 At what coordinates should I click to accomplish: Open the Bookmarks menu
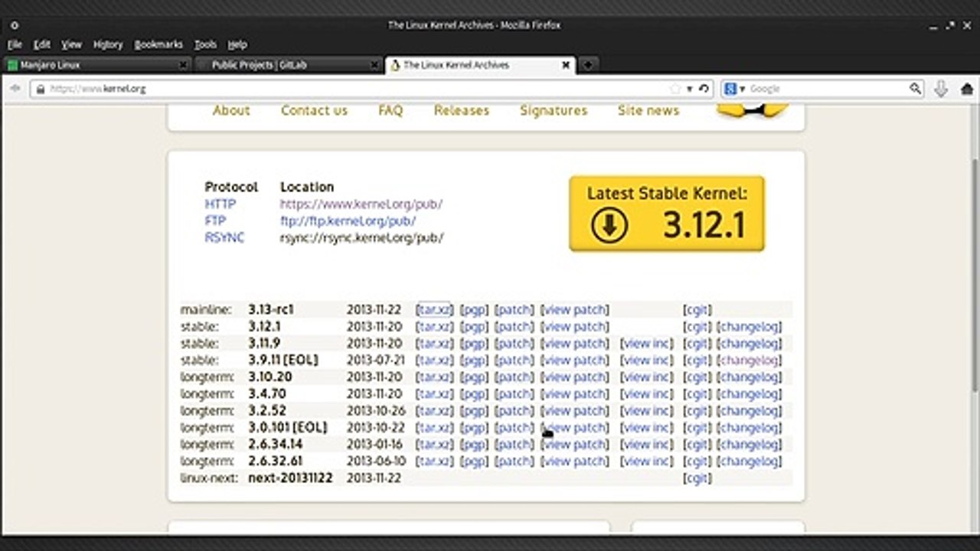(158, 44)
